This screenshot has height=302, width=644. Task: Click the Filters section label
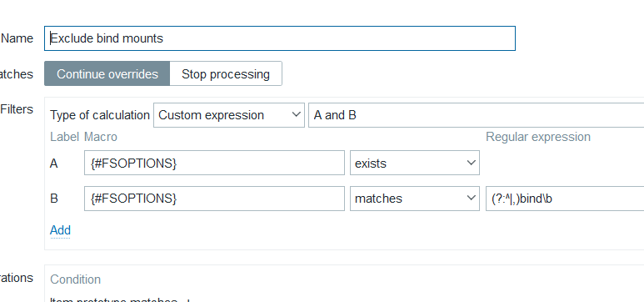(17, 109)
